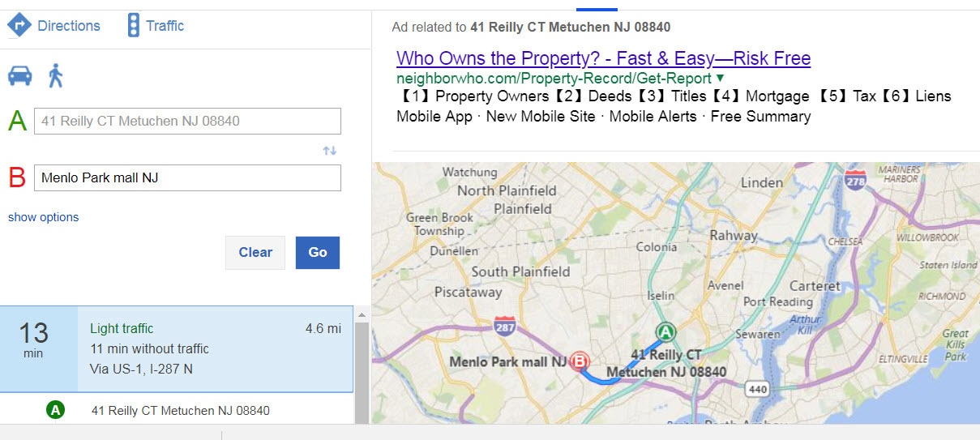Click the Traffic light icon

[134, 25]
